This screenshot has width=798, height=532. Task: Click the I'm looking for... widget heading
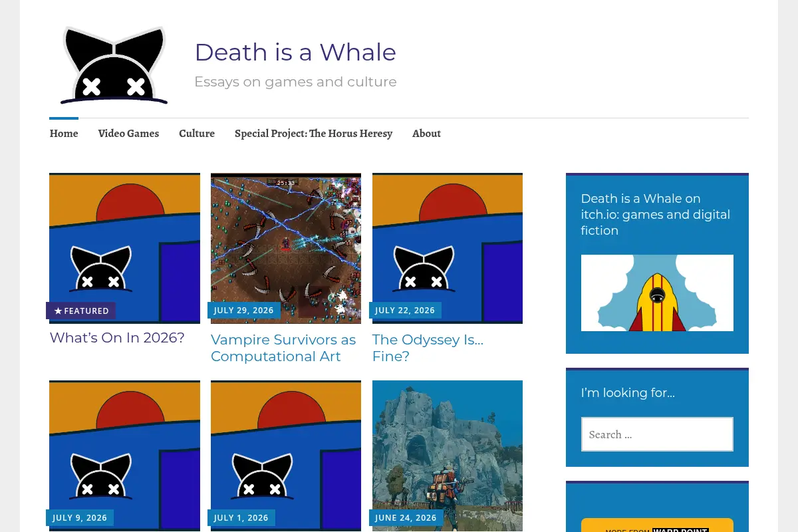pos(628,392)
